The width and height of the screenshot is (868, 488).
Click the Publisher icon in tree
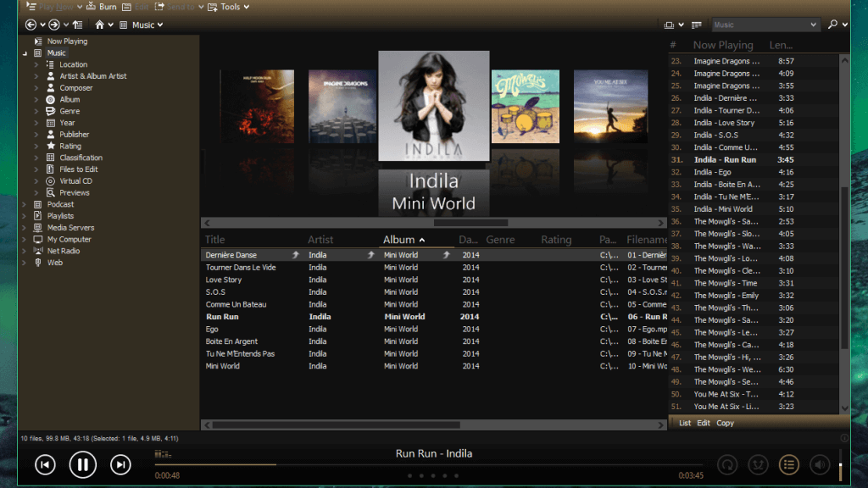pyautogui.click(x=50, y=135)
